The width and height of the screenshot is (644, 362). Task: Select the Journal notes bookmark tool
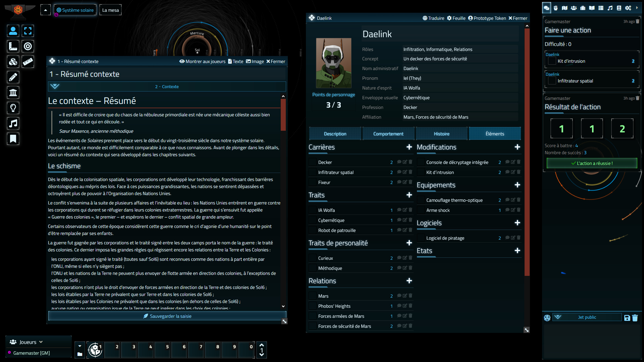pyautogui.click(x=13, y=139)
